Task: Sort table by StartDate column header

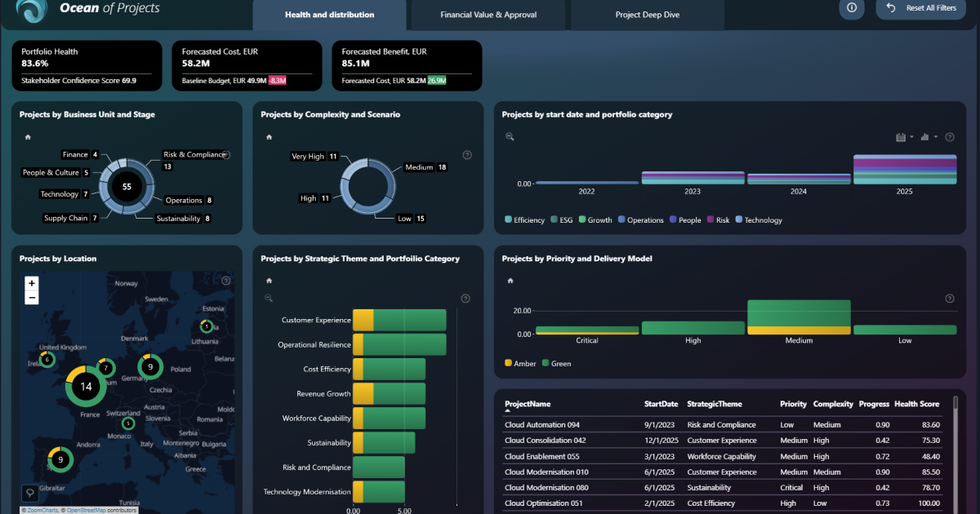Action: (x=661, y=404)
